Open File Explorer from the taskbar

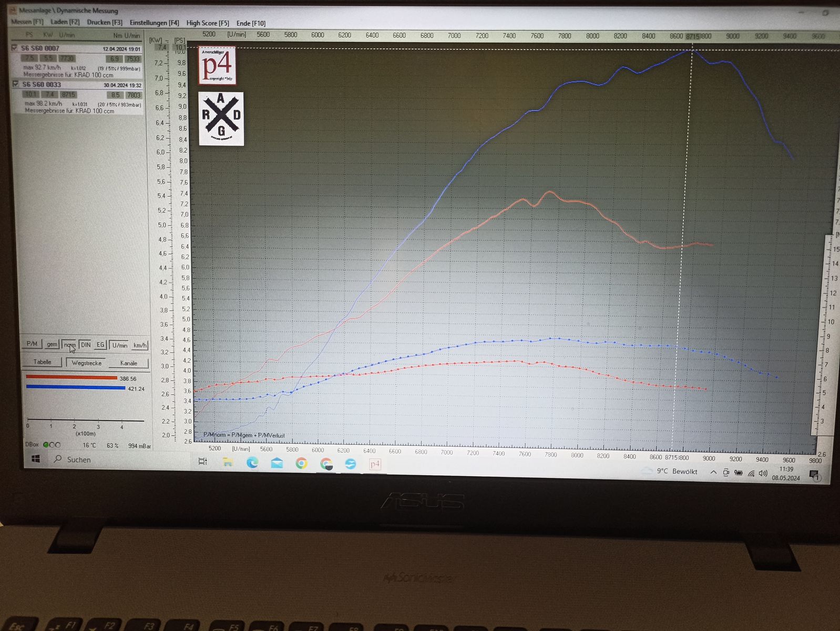[228, 462]
